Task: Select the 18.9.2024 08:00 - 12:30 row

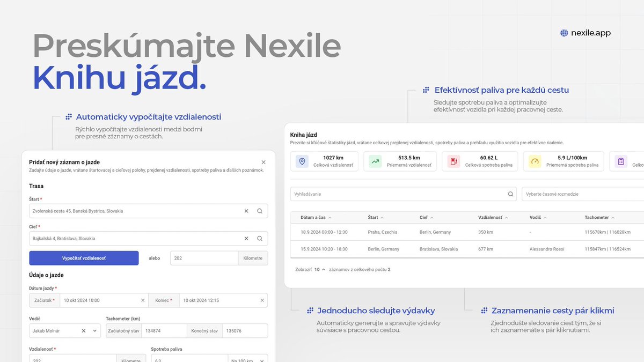Action: click(467, 232)
